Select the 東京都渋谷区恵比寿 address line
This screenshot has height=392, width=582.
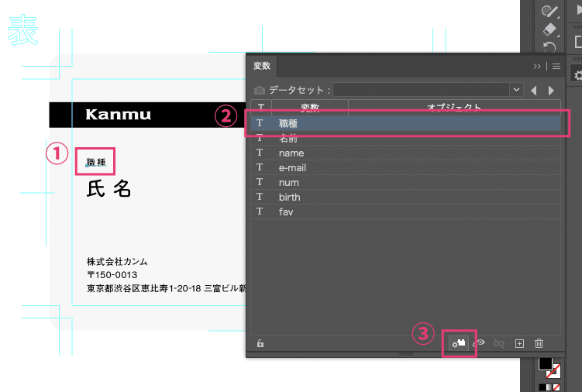(x=166, y=288)
